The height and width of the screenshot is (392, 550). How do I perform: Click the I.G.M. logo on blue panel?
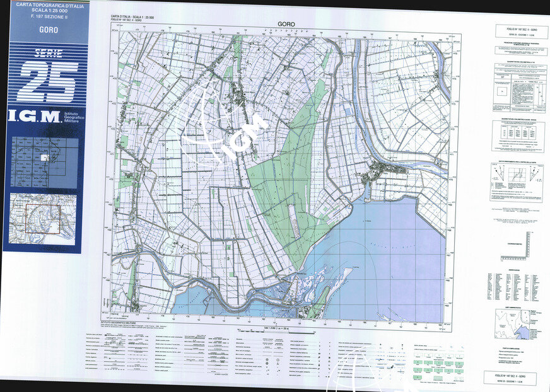pyautogui.click(x=43, y=117)
